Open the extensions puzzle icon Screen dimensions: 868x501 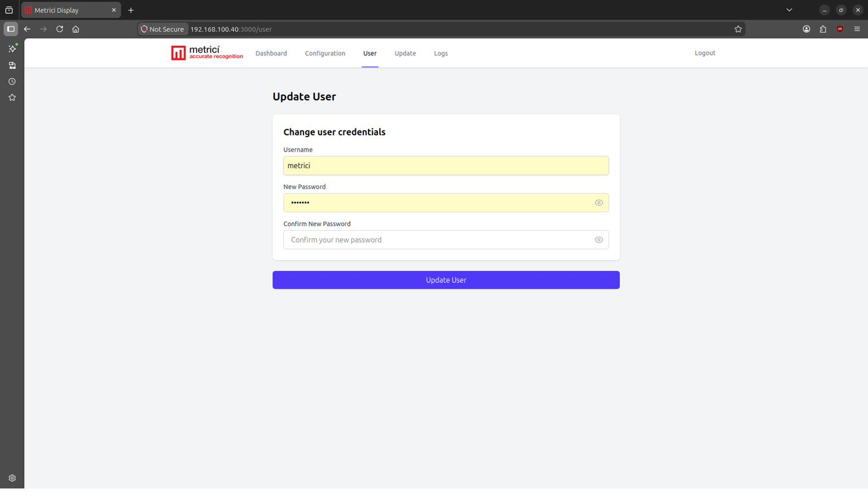pos(823,29)
